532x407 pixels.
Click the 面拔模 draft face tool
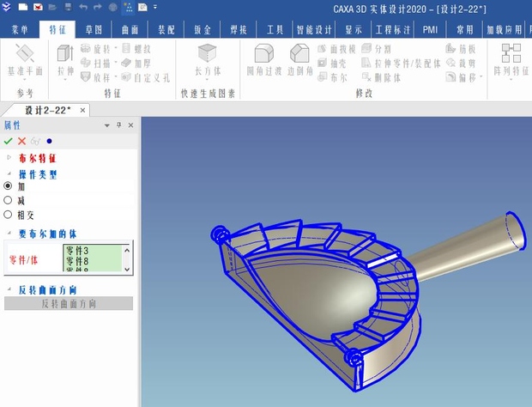click(x=336, y=49)
